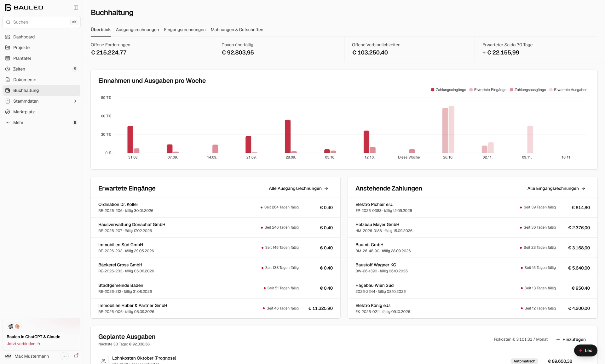
Task: Select the Überblick tab
Action: pos(101,30)
